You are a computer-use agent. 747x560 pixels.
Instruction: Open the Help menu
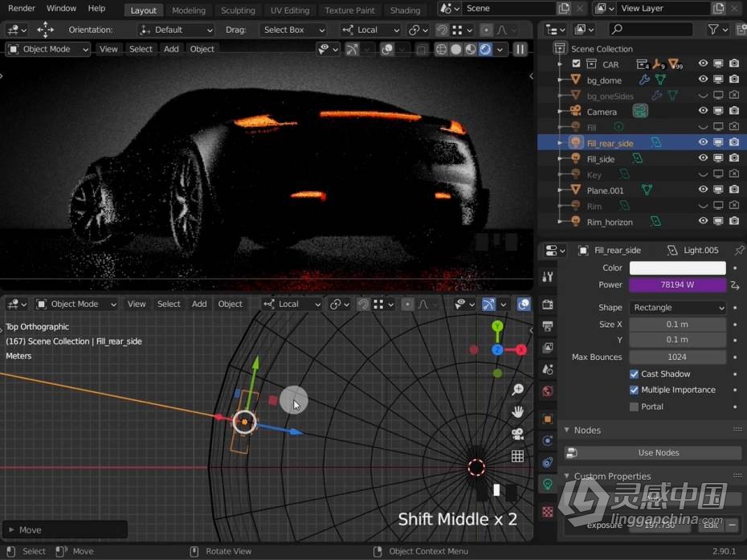click(x=96, y=8)
